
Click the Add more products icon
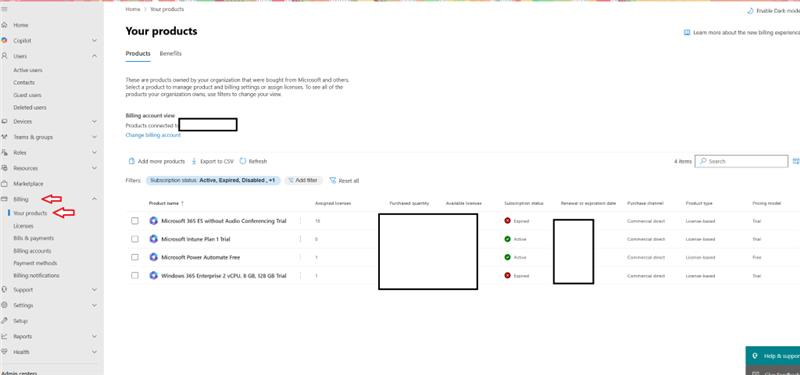(x=131, y=161)
